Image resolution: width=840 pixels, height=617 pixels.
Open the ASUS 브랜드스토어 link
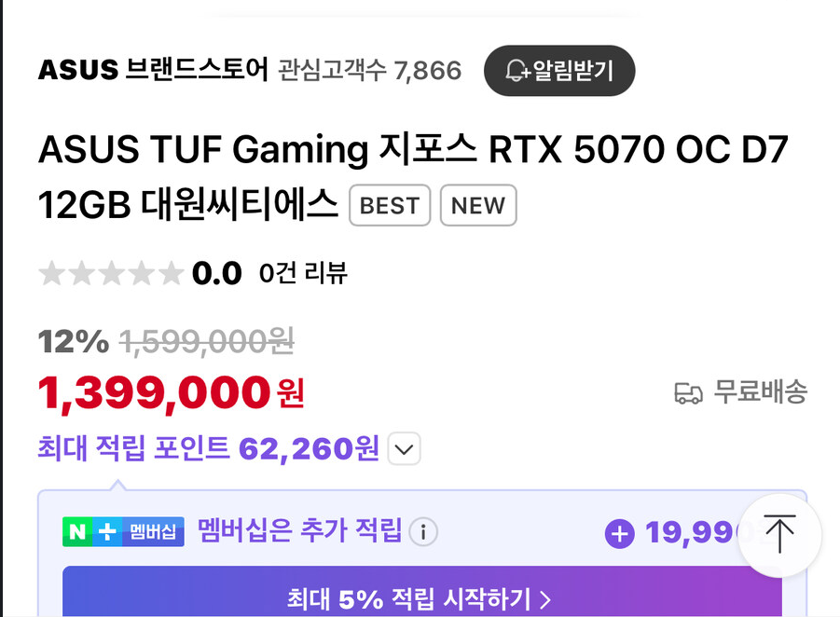coord(153,70)
